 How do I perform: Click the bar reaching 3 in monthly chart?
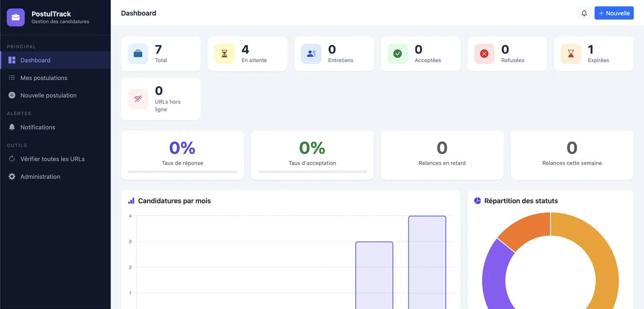tap(374, 275)
